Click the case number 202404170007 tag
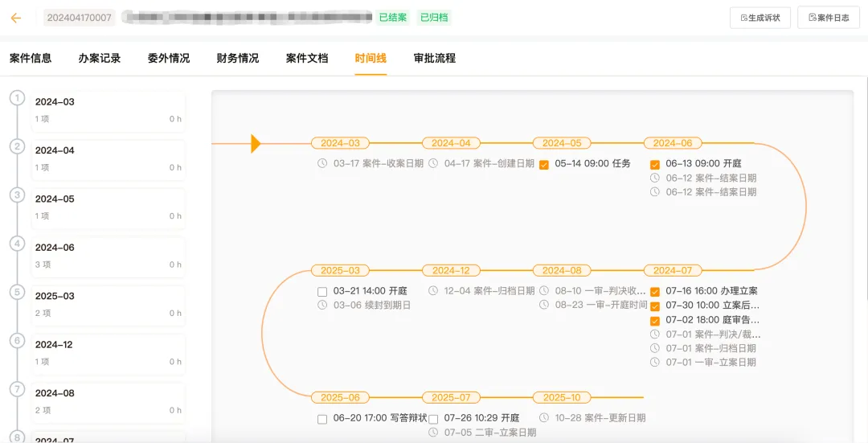The image size is (868, 443). tap(79, 18)
